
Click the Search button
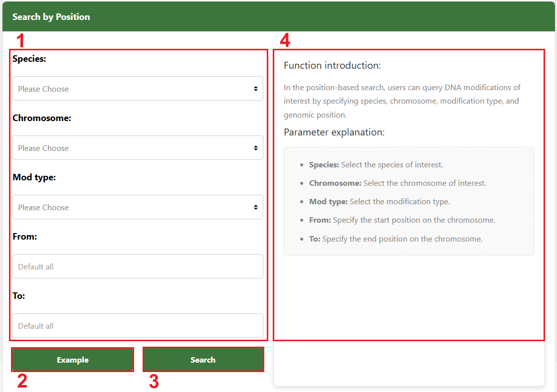[x=203, y=359]
